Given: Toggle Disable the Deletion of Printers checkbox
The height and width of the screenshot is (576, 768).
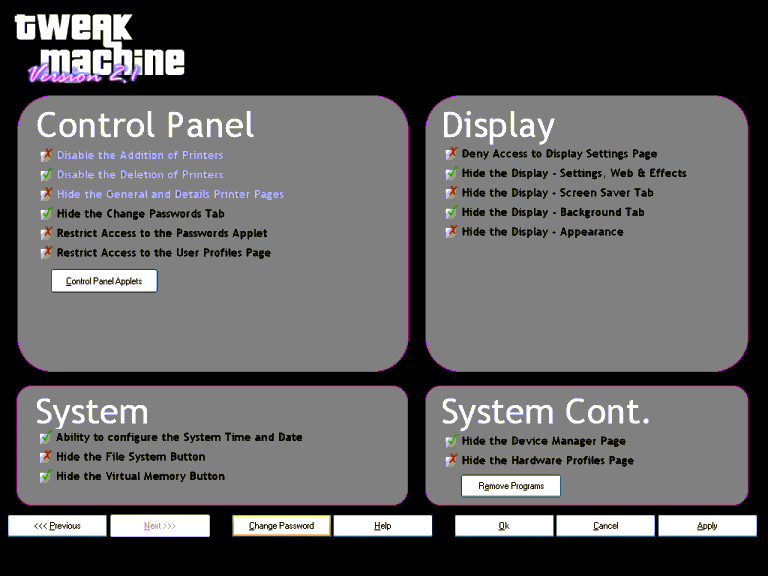Looking at the screenshot, I should 46,175.
